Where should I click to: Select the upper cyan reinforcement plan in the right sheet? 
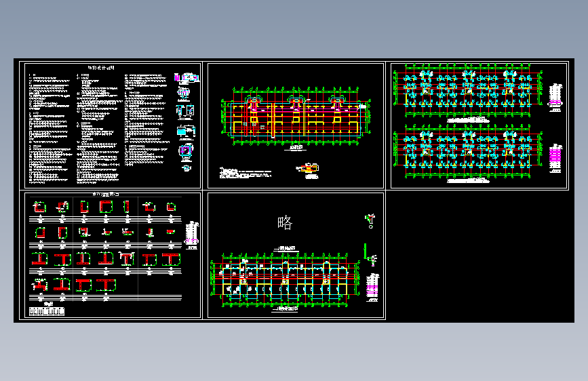(x=468, y=92)
